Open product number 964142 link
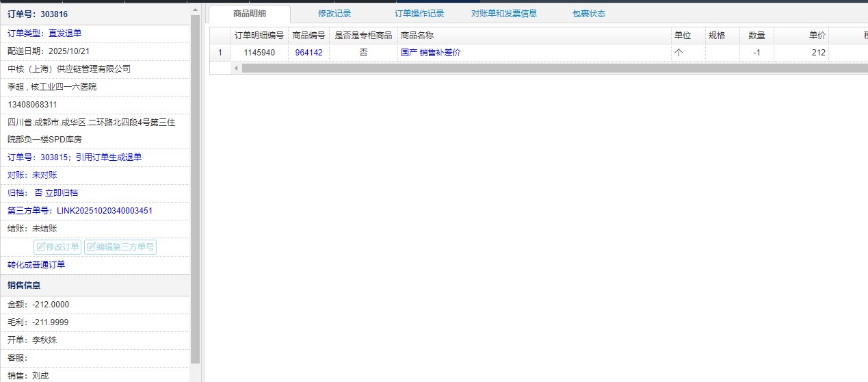This screenshot has height=382, width=868. [308, 53]
